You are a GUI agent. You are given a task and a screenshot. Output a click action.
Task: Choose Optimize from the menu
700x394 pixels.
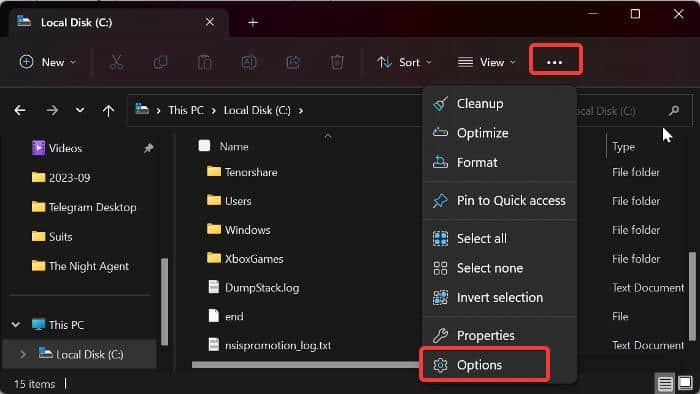click(x=500, y=133)
